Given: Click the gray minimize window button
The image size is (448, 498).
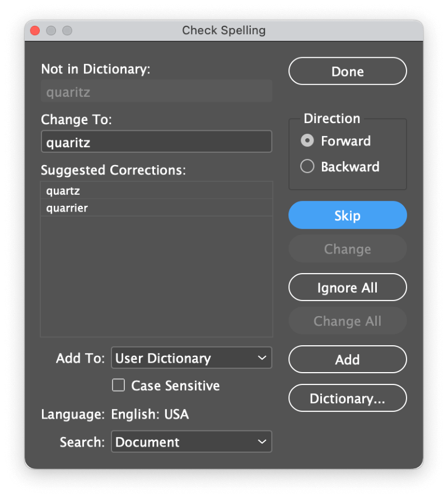Looking at the screenshot, I should [x=51, y=30].
